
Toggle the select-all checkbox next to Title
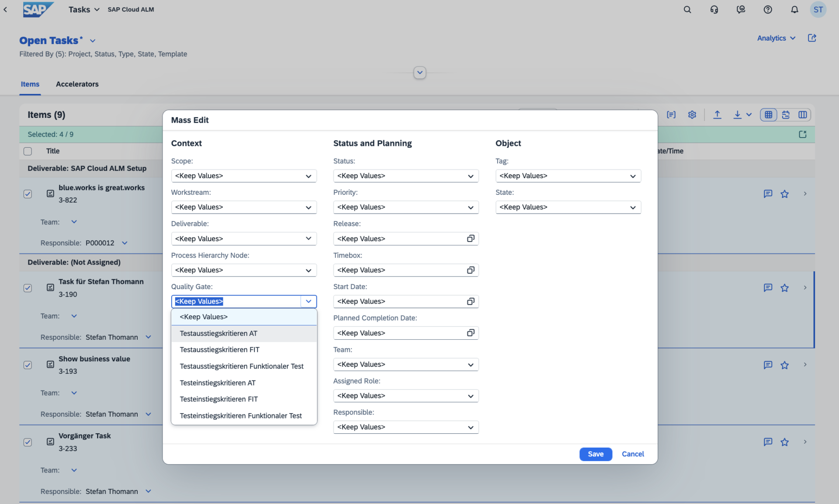pos(28,151)
